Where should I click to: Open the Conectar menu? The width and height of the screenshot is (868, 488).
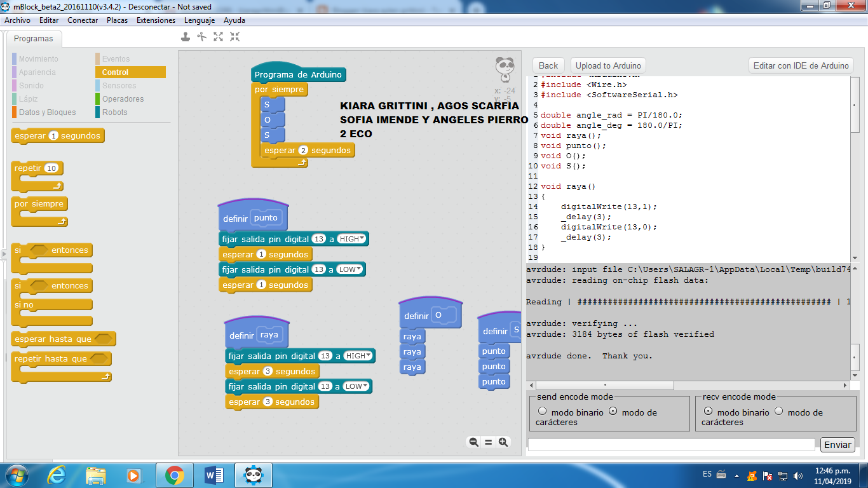pos(83,20)
